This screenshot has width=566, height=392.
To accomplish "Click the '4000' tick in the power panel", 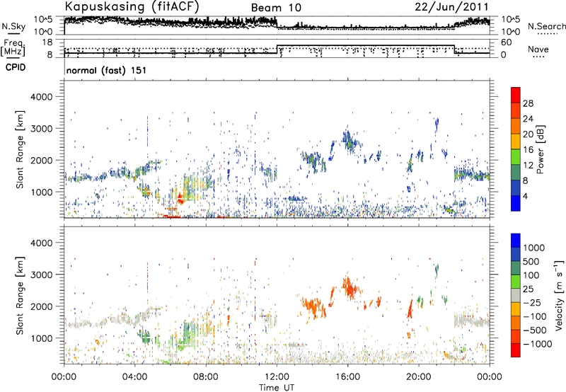I will (42, 97).
